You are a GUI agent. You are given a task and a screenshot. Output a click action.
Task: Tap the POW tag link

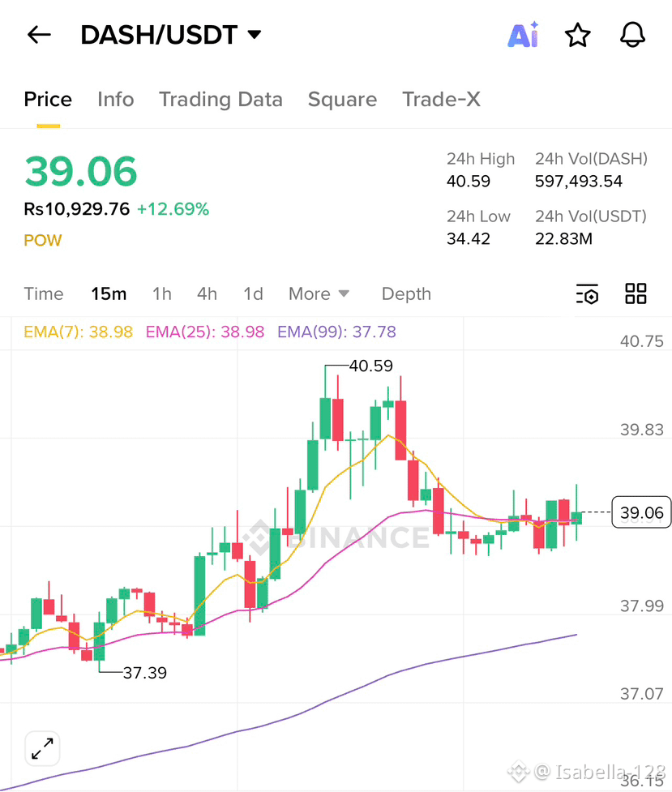coord(43,240)
